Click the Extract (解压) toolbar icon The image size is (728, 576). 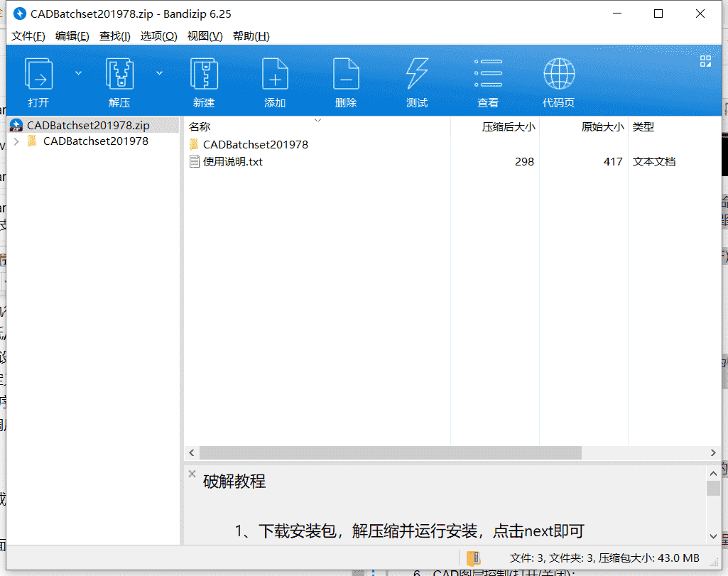119,74
